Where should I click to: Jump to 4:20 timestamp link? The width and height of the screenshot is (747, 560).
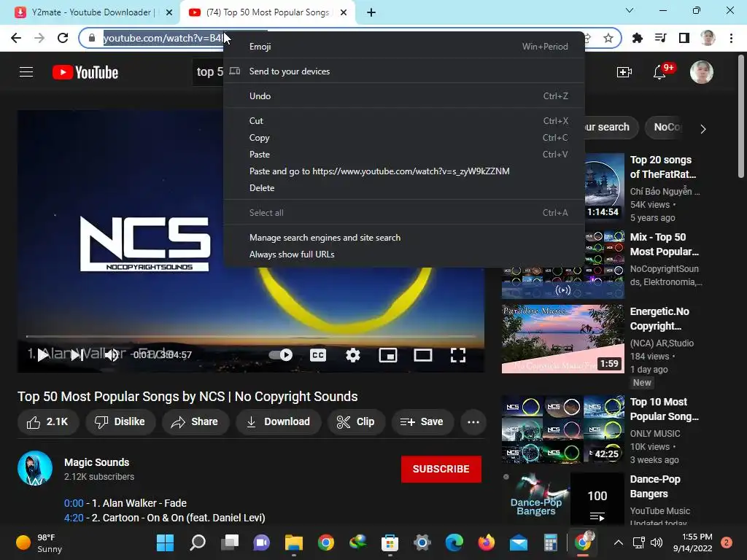coord(74,518)
